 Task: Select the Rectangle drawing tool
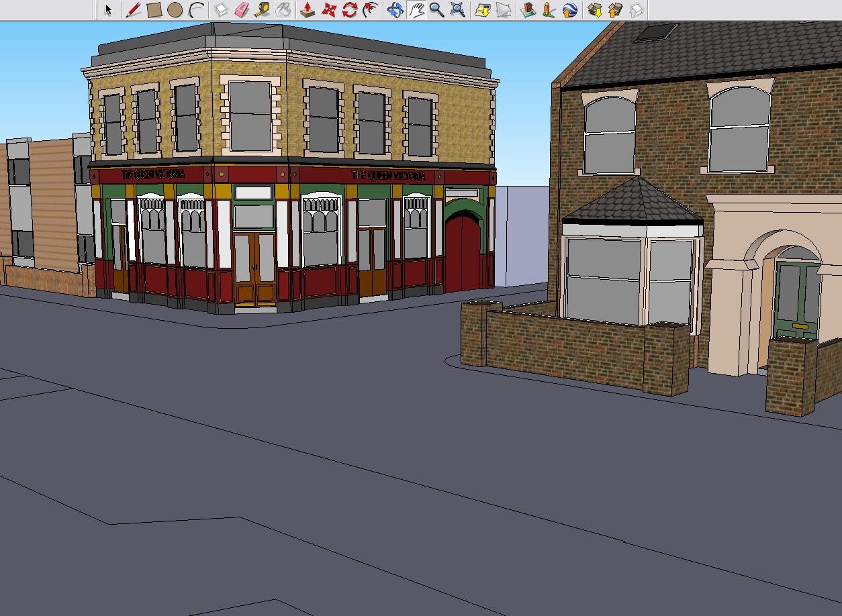154,10
